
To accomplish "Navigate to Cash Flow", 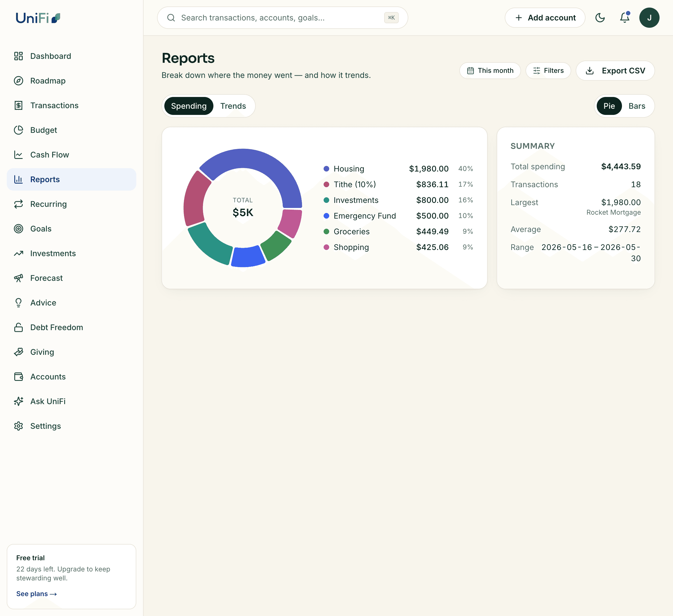I will click(x=72, y=155).
